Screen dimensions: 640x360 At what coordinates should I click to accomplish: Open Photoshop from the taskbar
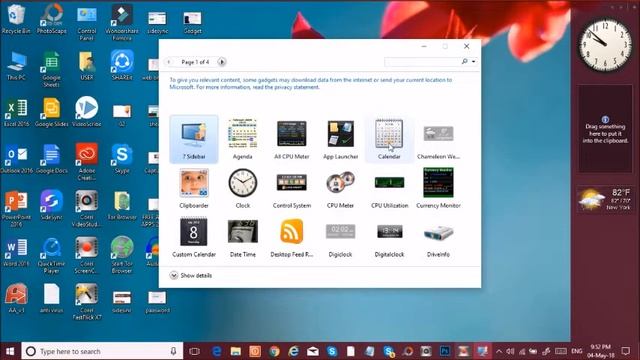[445, 351]
